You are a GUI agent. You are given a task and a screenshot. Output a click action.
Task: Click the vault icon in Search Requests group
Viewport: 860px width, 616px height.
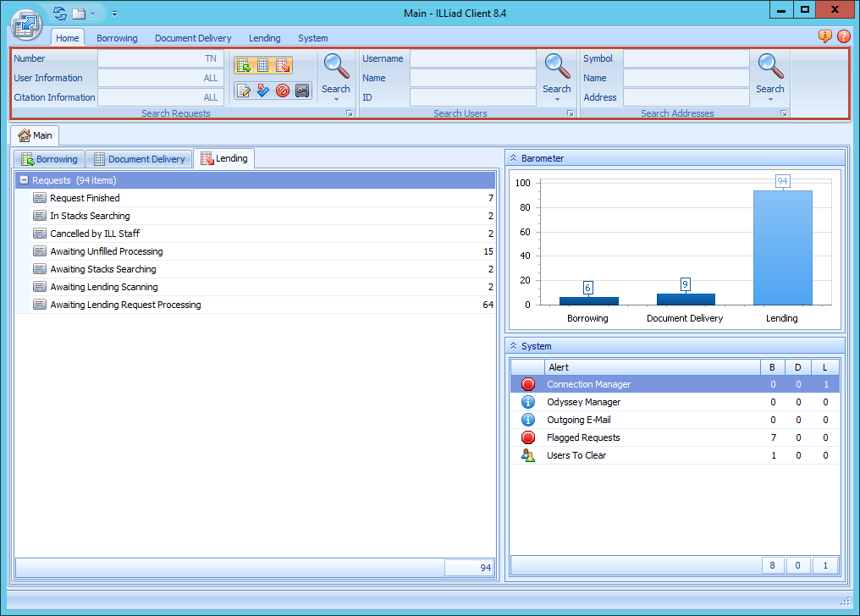point(302,91)
